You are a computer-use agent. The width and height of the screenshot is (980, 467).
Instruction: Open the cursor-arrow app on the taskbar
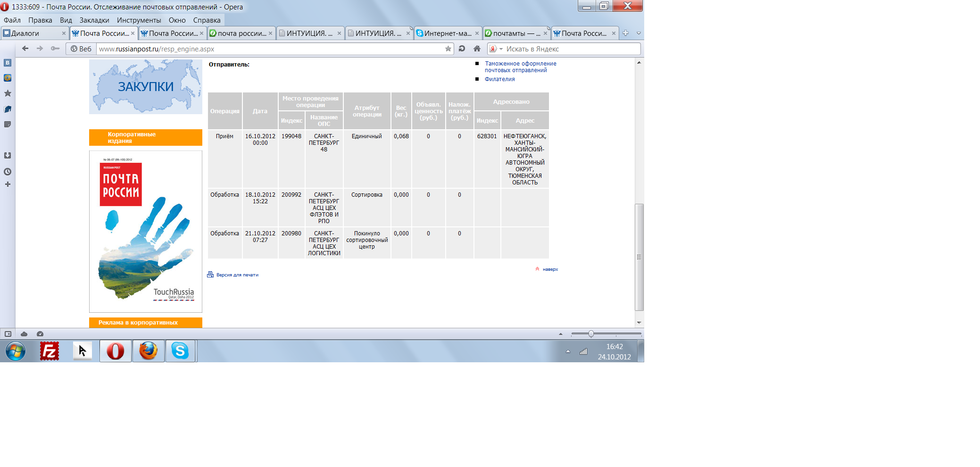[83, 351]
